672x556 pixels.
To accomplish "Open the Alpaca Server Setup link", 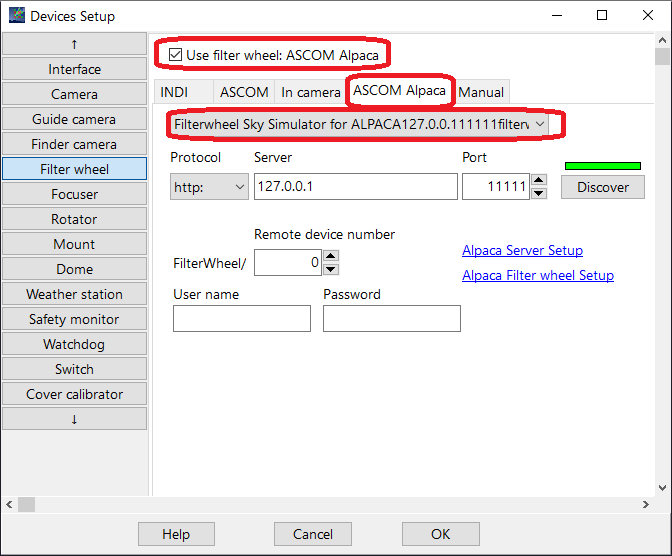I will pos(522,251).
